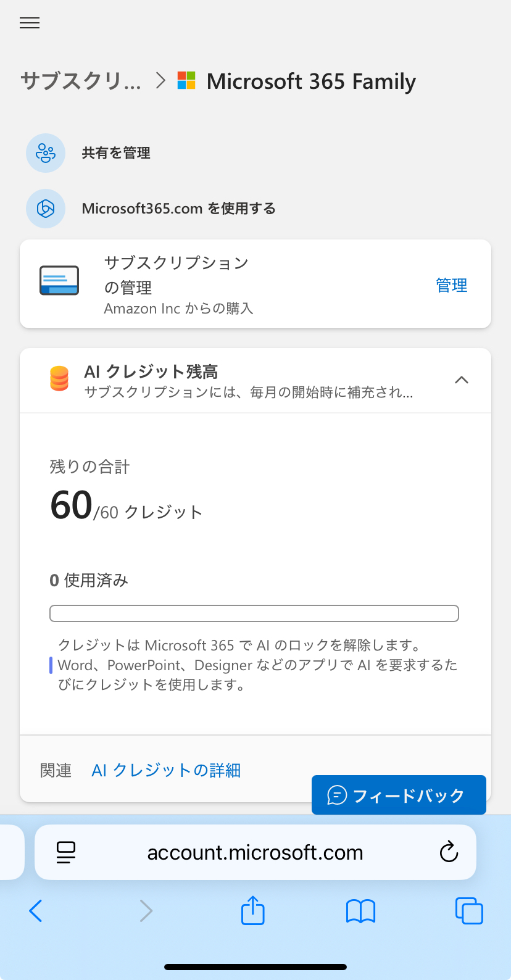Open AI クレジットの詳細 link
The width and height of the screenshot is (511, 980).
click(x=166, y=770)
